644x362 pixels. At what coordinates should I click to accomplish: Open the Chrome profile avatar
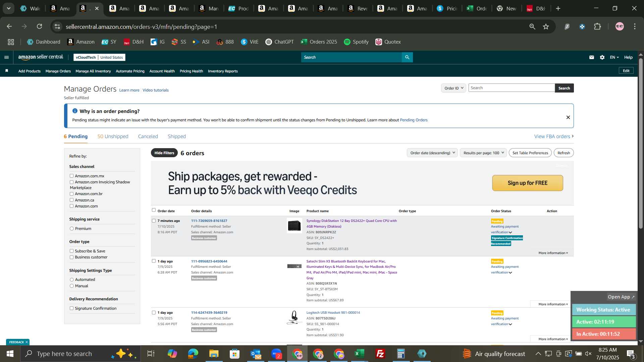click(x=620, y=26)
